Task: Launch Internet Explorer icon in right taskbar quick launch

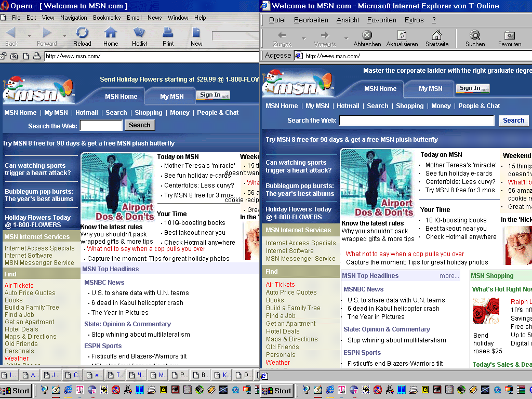Action: point(330,390)
